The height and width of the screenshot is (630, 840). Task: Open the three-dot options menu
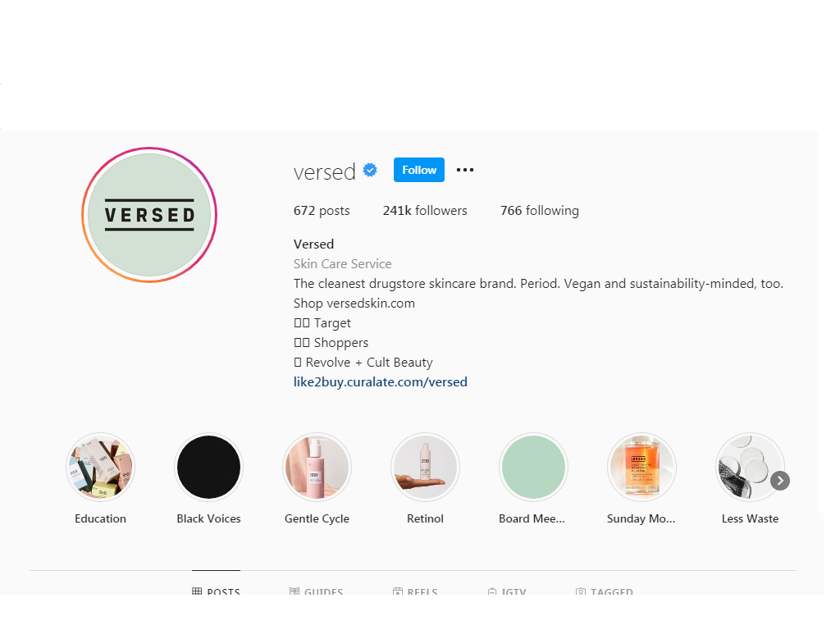tap(465, 170)
